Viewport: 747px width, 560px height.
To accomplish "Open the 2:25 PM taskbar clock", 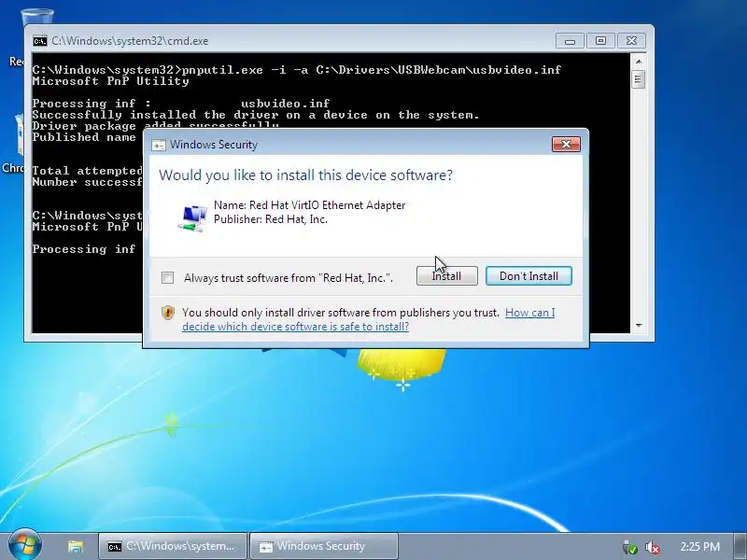I will [699, 546].
